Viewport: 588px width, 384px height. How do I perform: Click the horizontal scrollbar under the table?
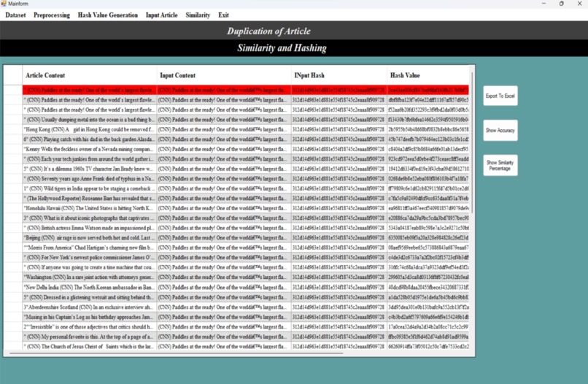tap(177, 353)
